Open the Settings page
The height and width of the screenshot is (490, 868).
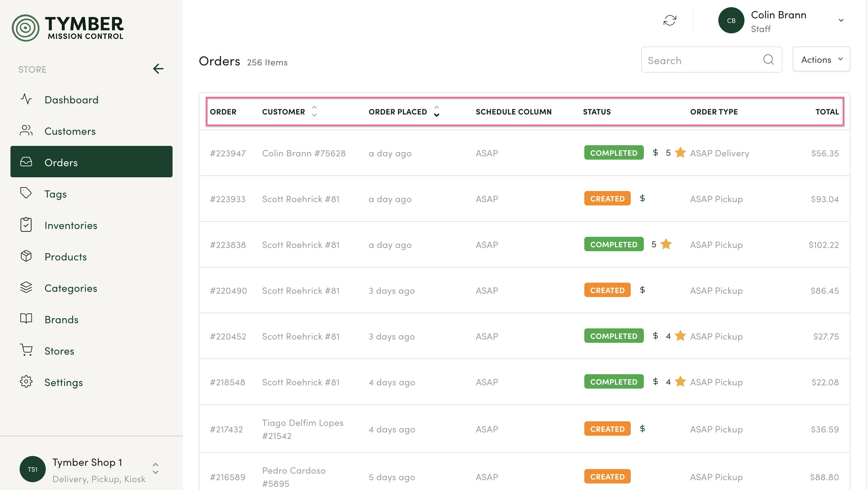tap(91, 382)
